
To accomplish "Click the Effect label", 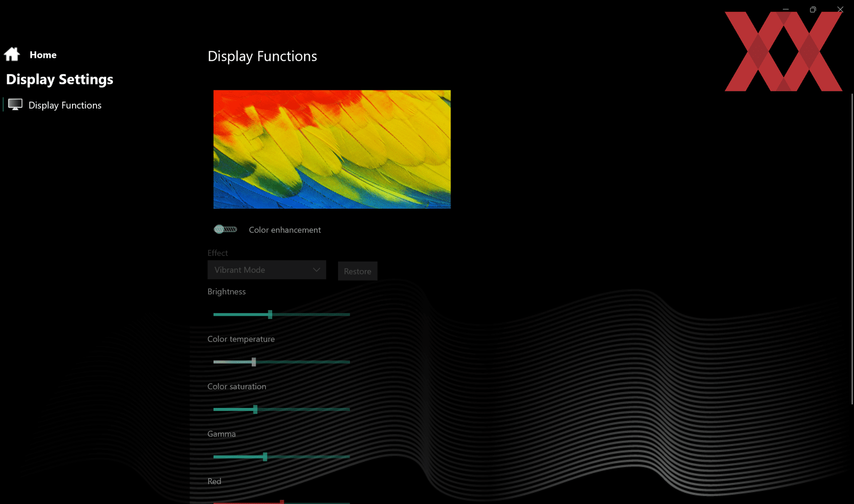I will (218, 253).
